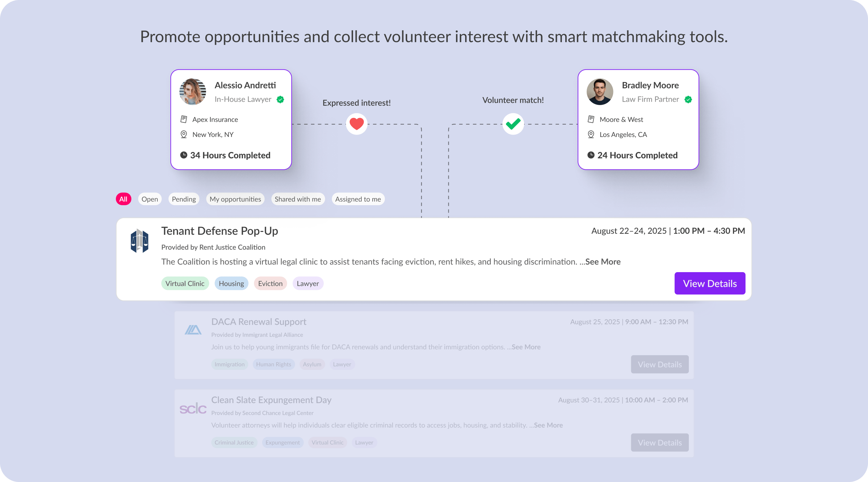Click the Immigrant Legal Alliance logo
The height and width of the screenshot is (482, 868).
click(193, 329)
